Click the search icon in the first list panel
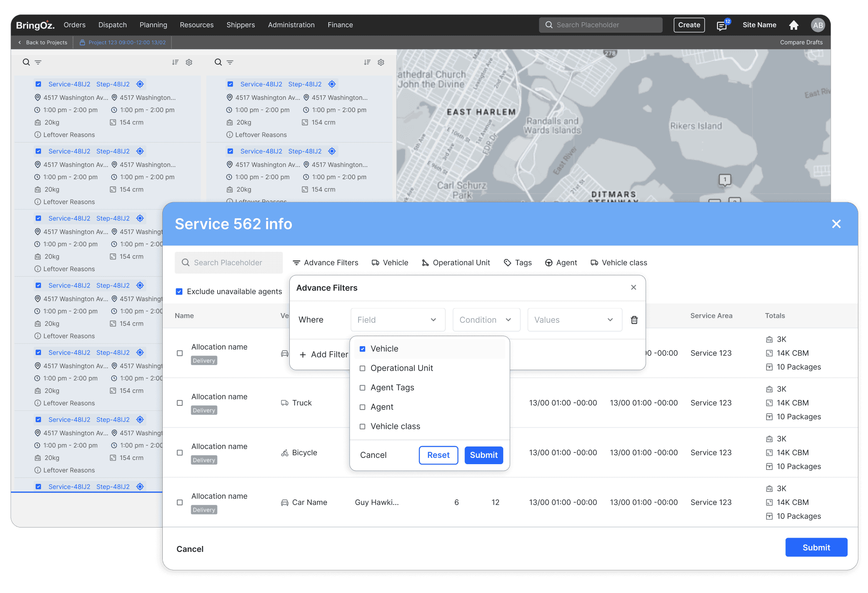 pyautogui.click(x=26, y=62)
